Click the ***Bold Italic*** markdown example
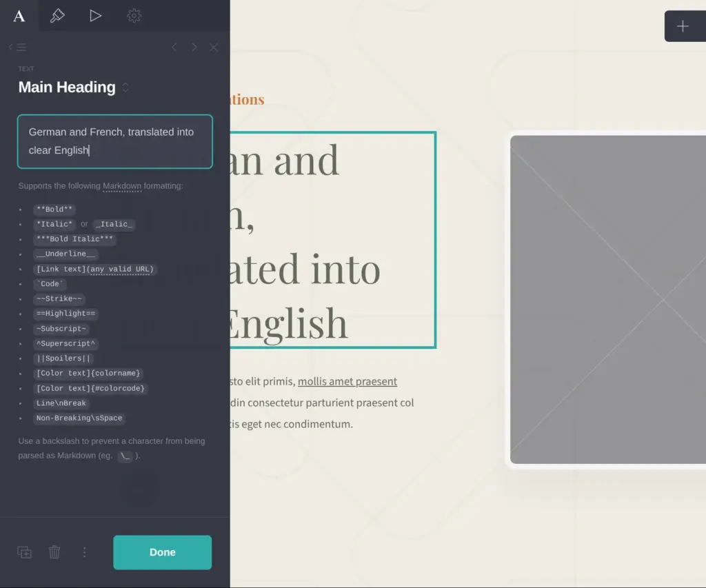This screenshot has width=706, height=588. coord(74,239)
